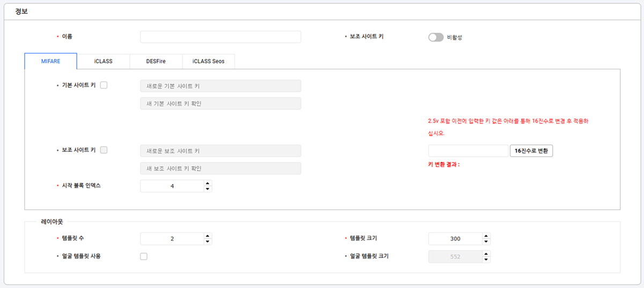The width and height of the screenshot is (644, 288).
Task: Click the 이름 input field
Action: pos(221,36)
